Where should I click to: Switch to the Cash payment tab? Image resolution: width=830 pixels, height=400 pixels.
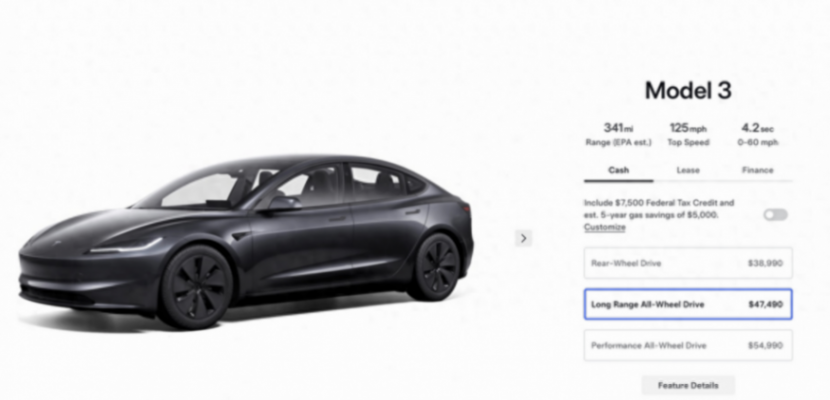(x=618, y=170)
